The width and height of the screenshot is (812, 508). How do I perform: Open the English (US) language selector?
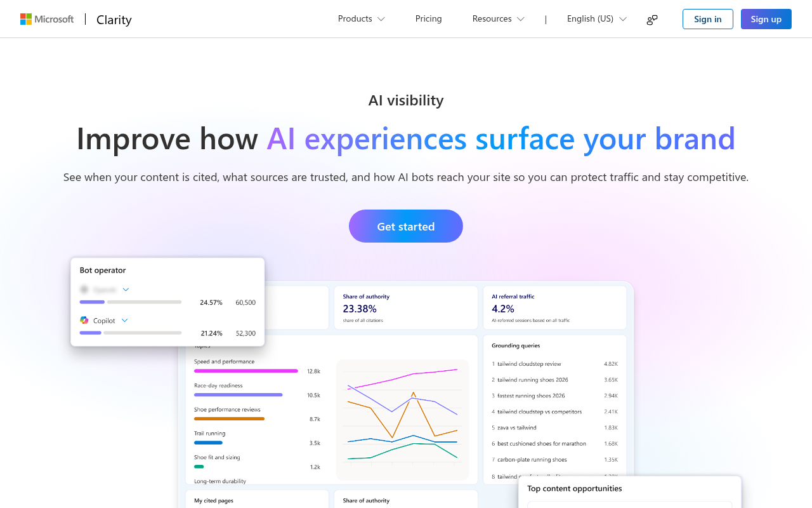tap(597, 19)
